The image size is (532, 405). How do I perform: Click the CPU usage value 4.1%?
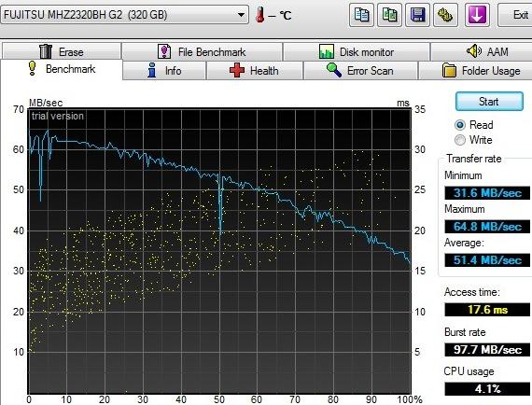coord(487,389)
